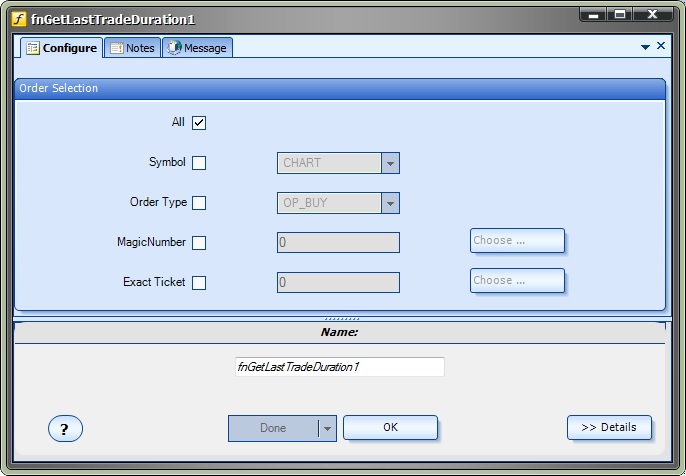686x476 pixels.
Task: Show more with the >> Details button
Action: (x=609, y=428)
